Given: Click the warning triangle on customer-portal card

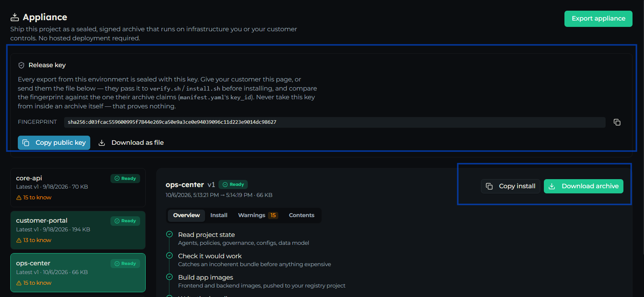Looking at the screenshot, I should point(19,240).
